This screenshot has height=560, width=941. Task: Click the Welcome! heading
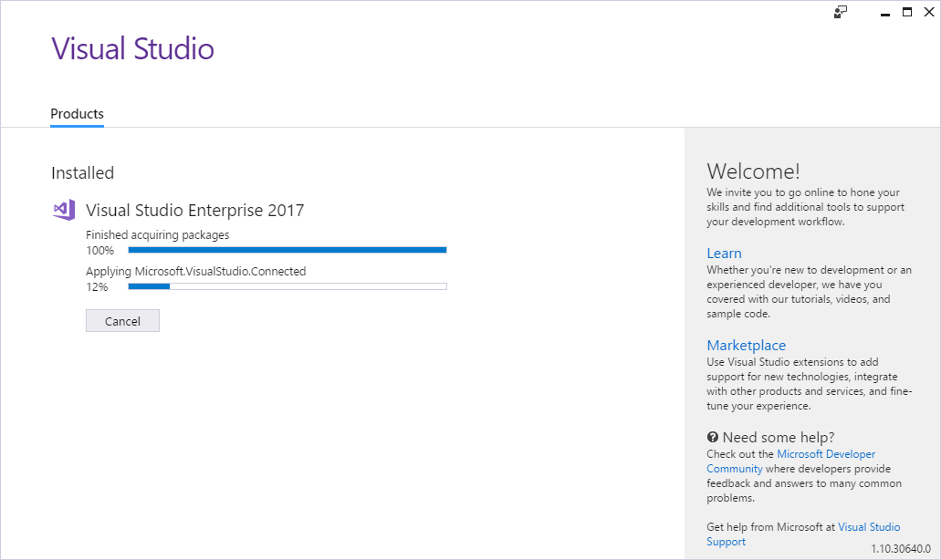click(x=753, y=171)
